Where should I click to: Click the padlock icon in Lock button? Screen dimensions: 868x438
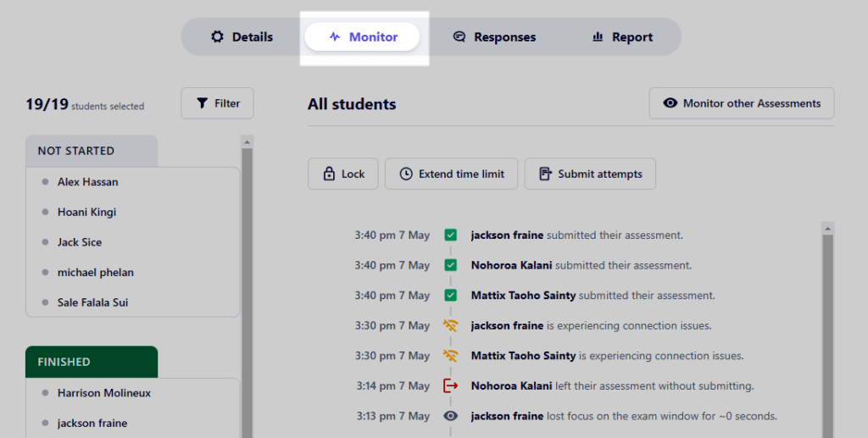(329, 174)
